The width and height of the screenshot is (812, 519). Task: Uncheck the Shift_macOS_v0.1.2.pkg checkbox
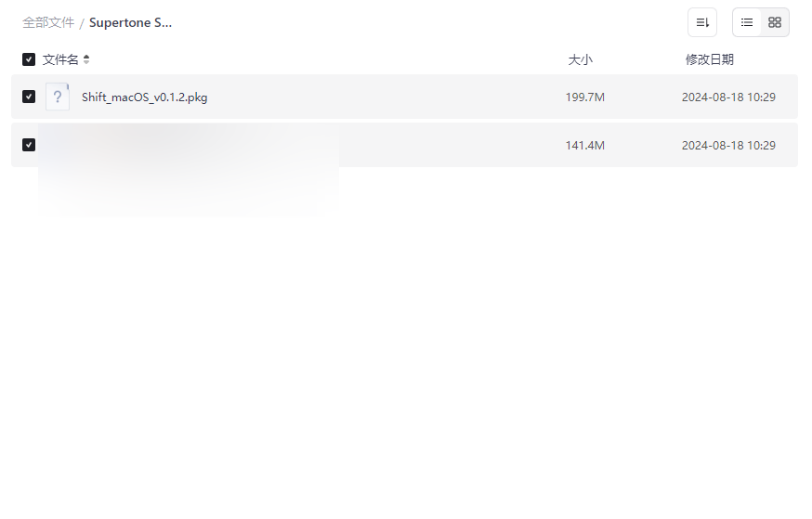click(x=29, y=97)
